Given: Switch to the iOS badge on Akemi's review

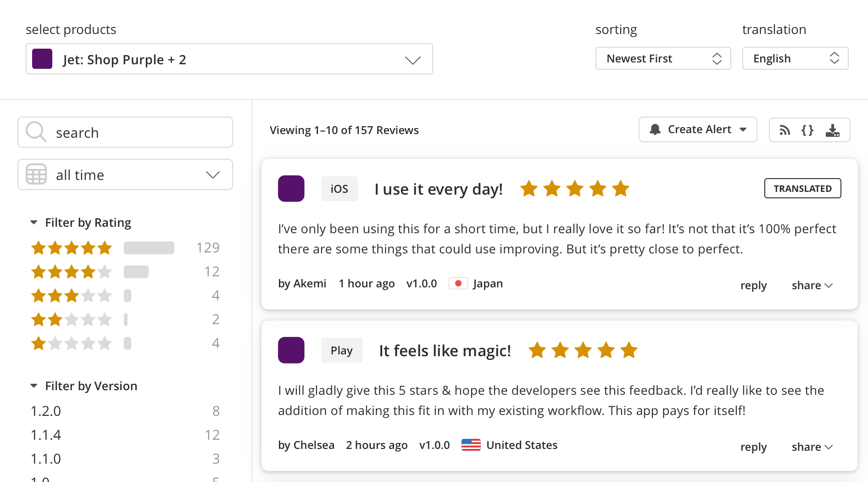Looking at the screenshot, I should pos(339,188).
